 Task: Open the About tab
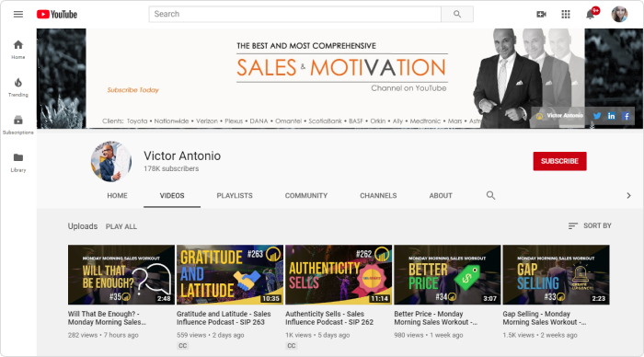coord(441,196)
